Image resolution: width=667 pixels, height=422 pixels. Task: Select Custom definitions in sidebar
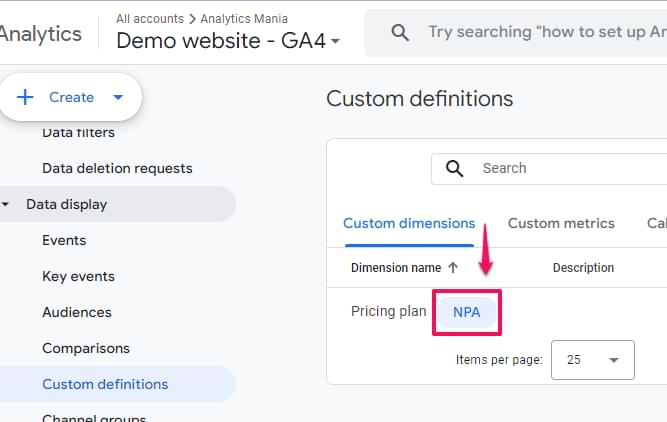click(x=105, y=384)
